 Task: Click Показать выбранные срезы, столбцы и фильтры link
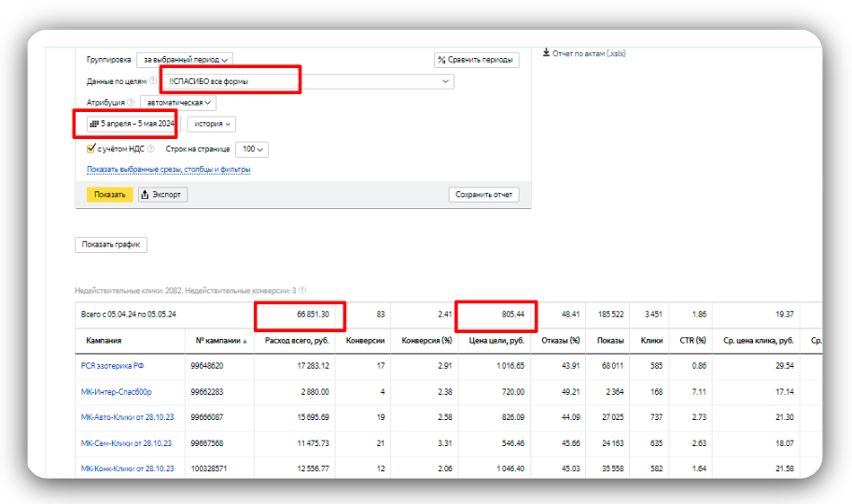pyautogui.click(x=168, y=170)
